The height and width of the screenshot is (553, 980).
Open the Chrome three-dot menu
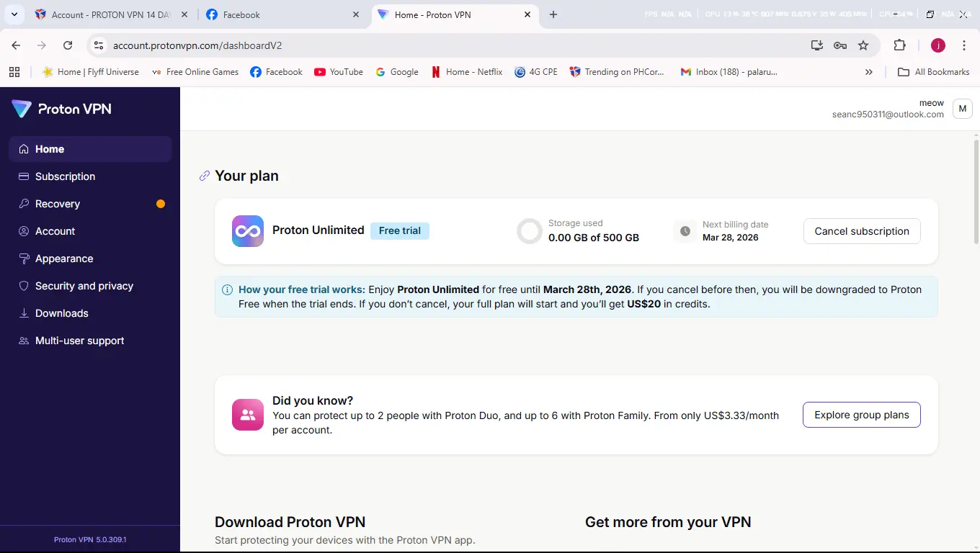[964, 45]
